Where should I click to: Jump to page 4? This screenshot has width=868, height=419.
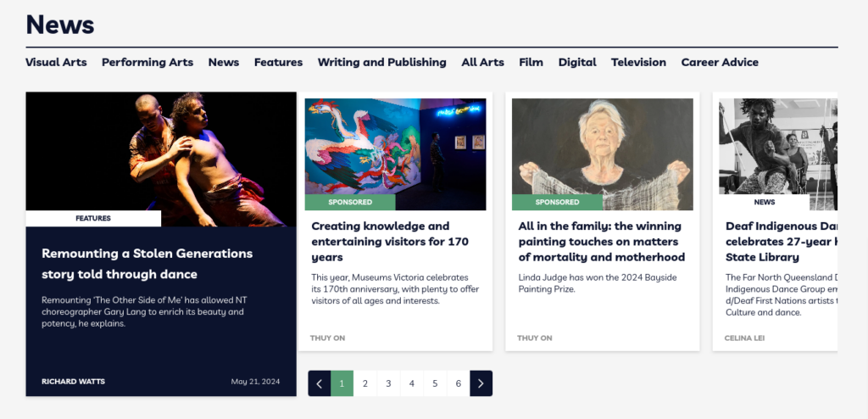[412, 383]
